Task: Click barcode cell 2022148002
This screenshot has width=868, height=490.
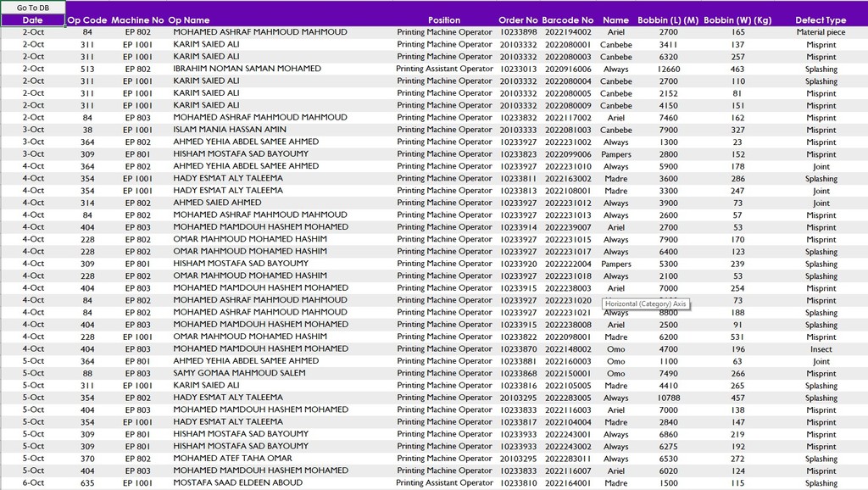Action: [568, 348]
